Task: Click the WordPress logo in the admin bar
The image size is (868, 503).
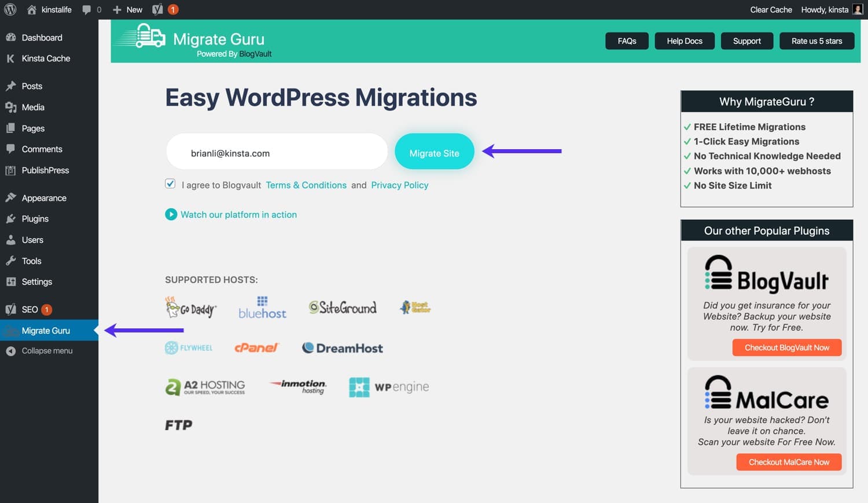Action: pyautogui.click(x=9, y=9)
